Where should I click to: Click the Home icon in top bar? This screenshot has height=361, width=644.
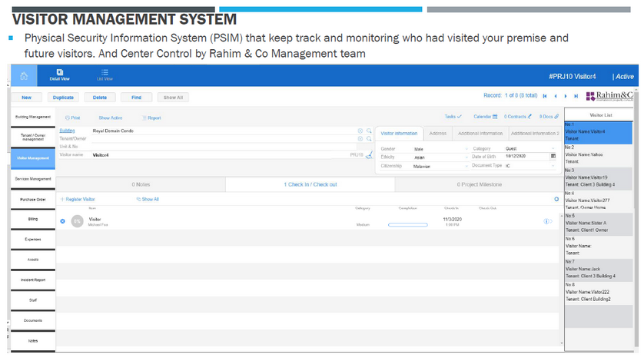click(x=24, y=75)
